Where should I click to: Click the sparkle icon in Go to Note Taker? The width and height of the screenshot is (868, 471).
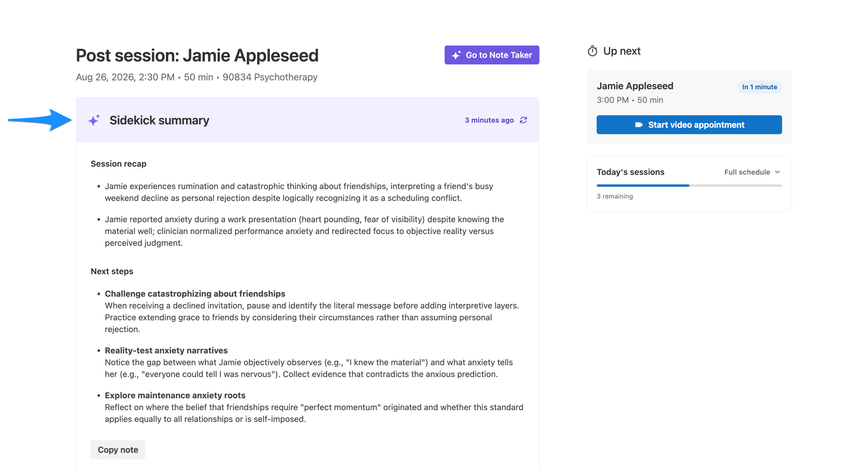pyautogui.click(x=456, y=55)
